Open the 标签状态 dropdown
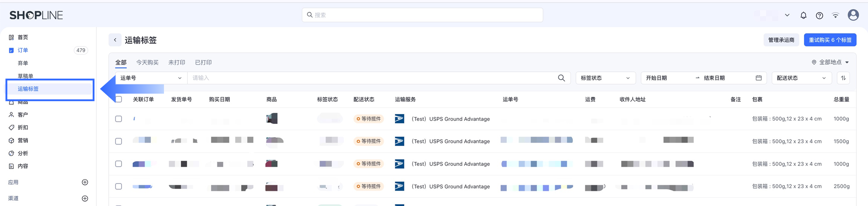Image resolution: width=868 pixels, height=206 pixels. (x=605, y=78)
